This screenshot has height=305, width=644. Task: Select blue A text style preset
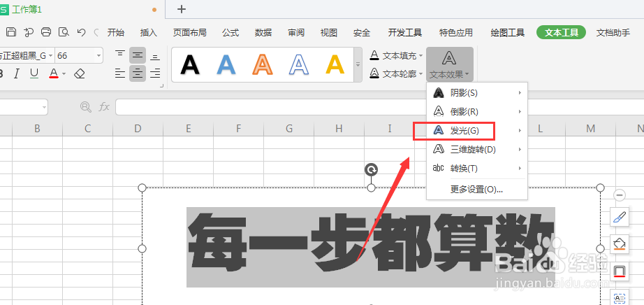pyautogui.click(x=226, y=64)
